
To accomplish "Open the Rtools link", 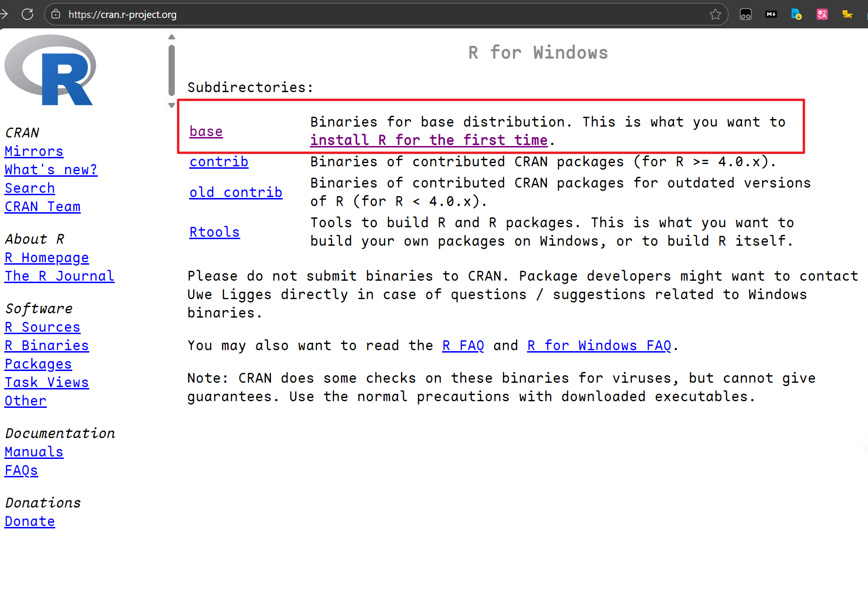I will click(x=214, y=232).
